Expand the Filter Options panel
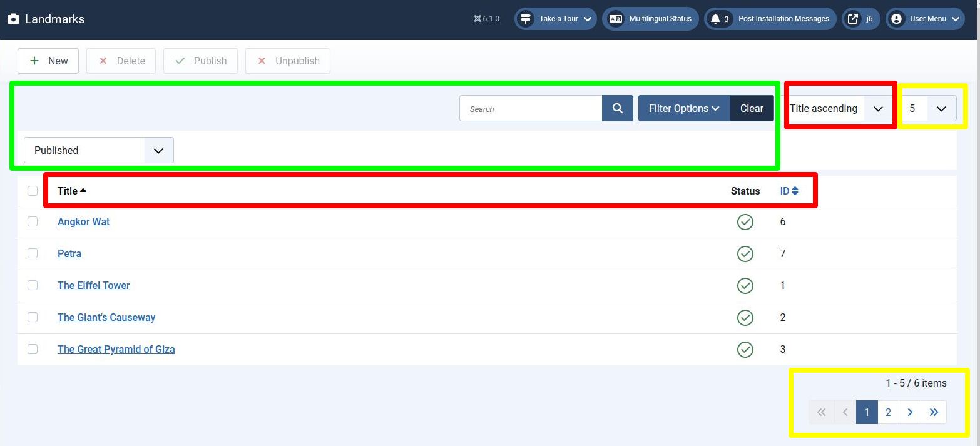980x446 pixels. (x=684, y=108)
